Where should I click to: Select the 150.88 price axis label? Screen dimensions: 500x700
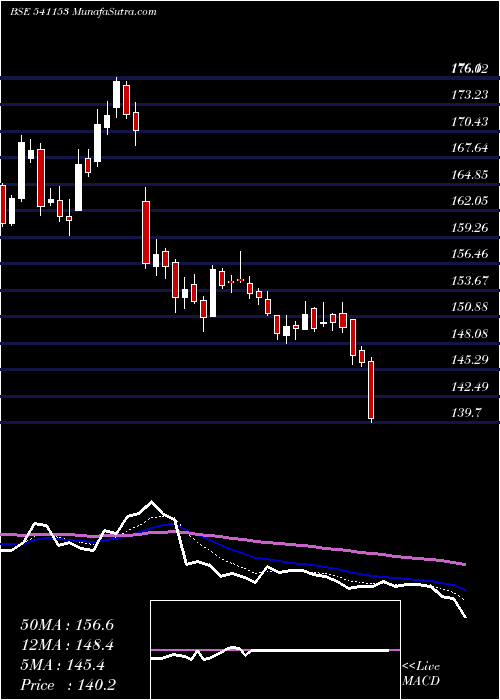[x=470, y=307]
